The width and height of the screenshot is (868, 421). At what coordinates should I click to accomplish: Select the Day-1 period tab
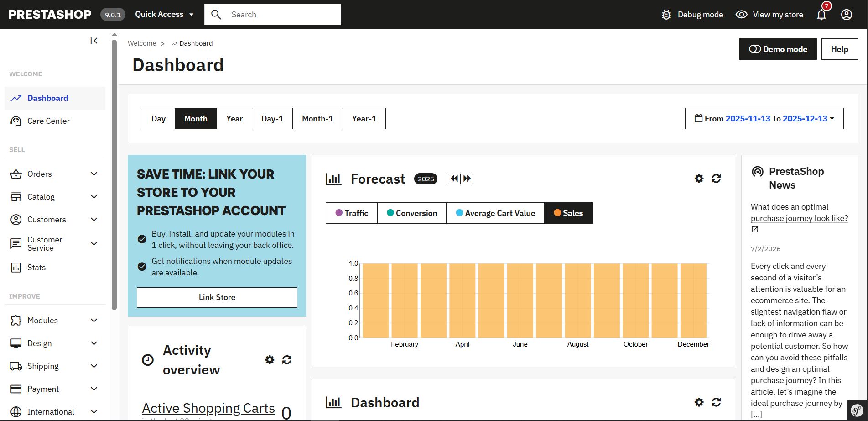pos(272,119)
